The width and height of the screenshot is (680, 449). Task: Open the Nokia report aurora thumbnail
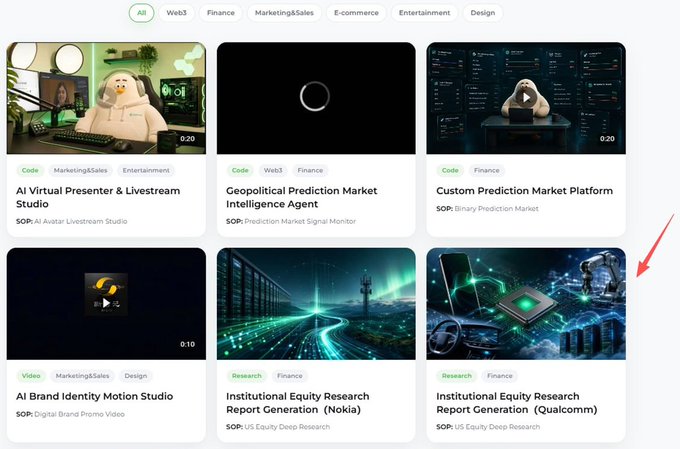pyautogui.click(x=316, y=304)
